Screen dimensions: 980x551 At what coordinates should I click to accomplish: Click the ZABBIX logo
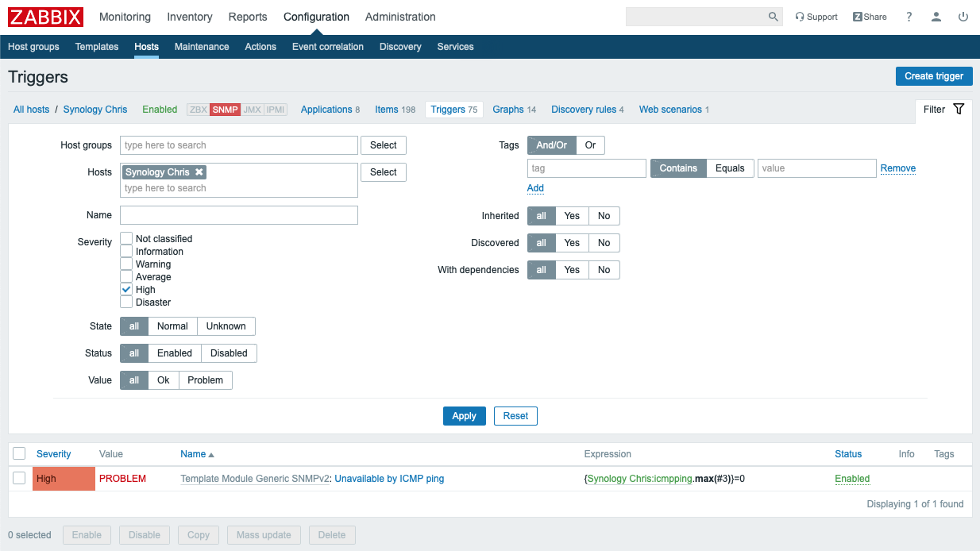click(x=45, y=17)
